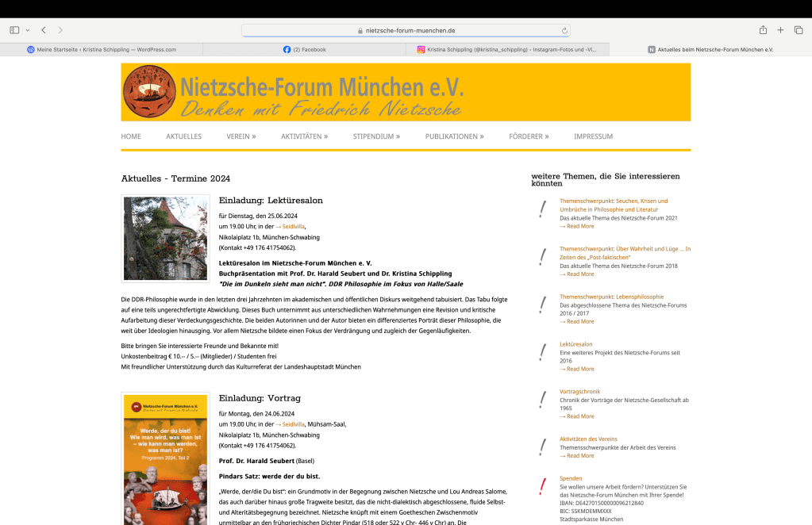Click the Seidlvilla building photo thumbnail
Viewport: 812px width, 525px height.
(165, 238)
